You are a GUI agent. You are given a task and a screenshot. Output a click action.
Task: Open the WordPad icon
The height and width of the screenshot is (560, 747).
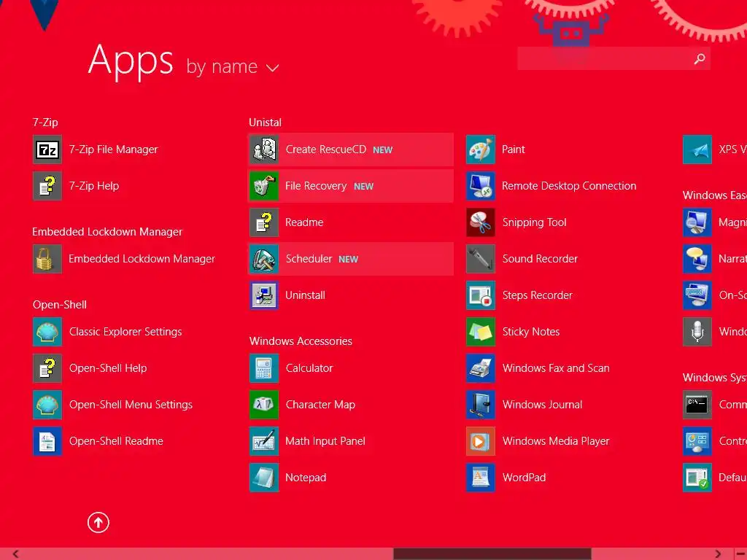pos(481,478)
